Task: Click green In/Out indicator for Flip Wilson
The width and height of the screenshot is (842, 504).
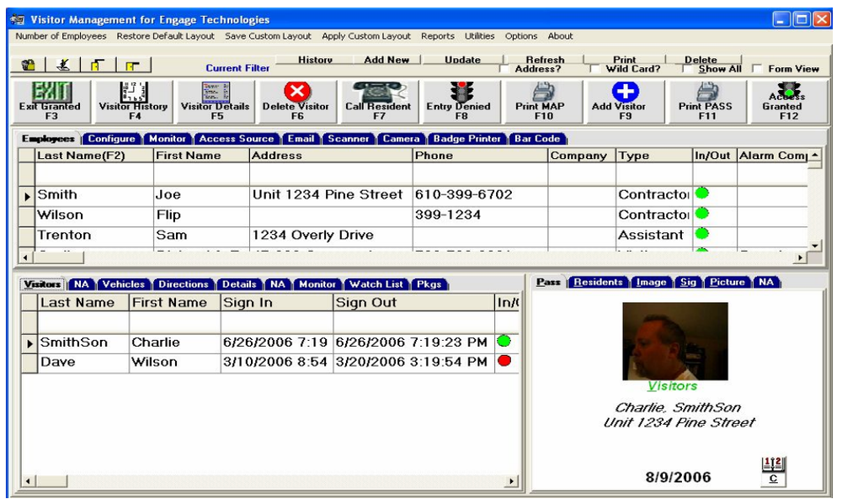Action: pyautogui.click(x=702, y=214)
